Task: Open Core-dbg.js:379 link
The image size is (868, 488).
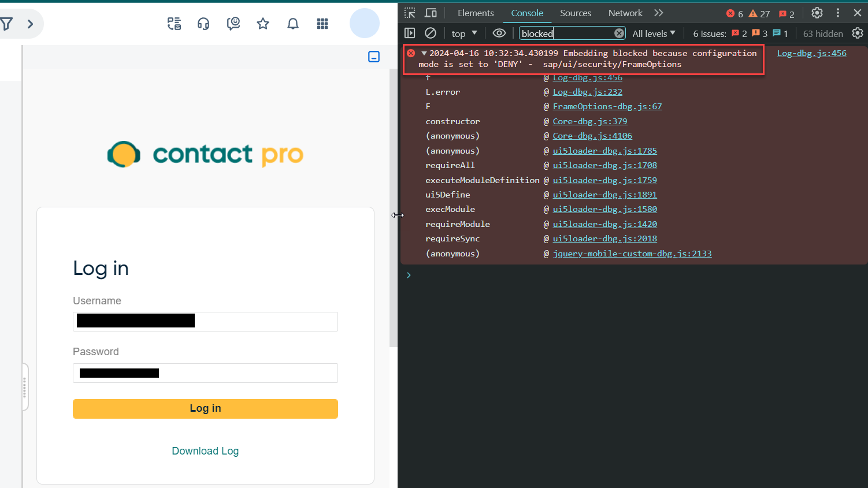Action: [589, 121]
